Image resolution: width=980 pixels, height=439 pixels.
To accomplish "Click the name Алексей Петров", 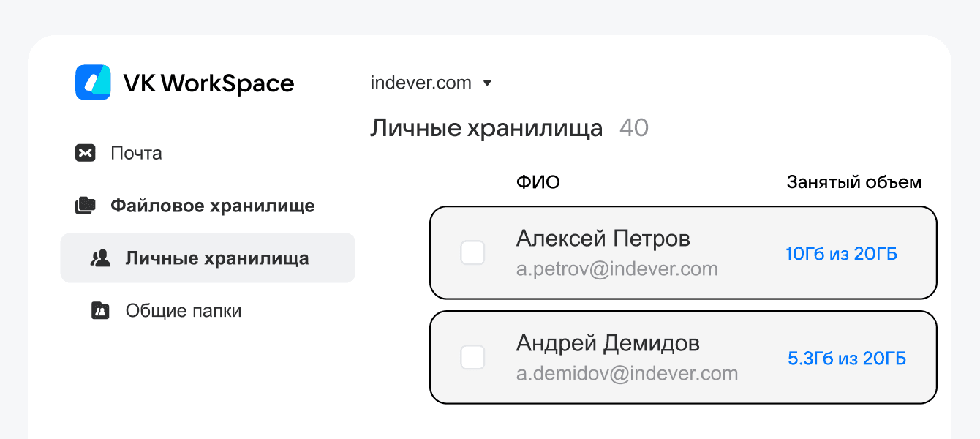I will pyautogui.click(x=603, y=239).
